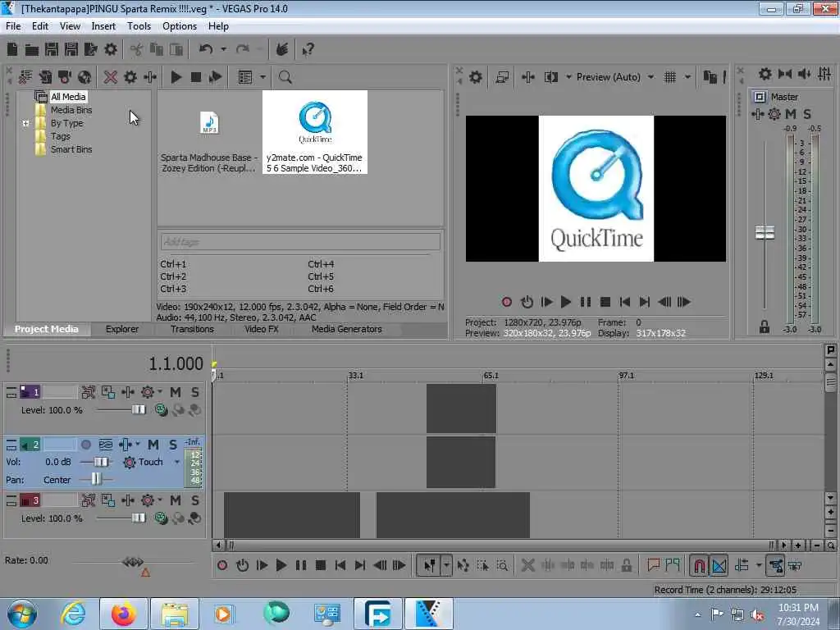Screen dimensions: 840x630
Task: Switch to the Transitions tab
Action: [192, 329]
